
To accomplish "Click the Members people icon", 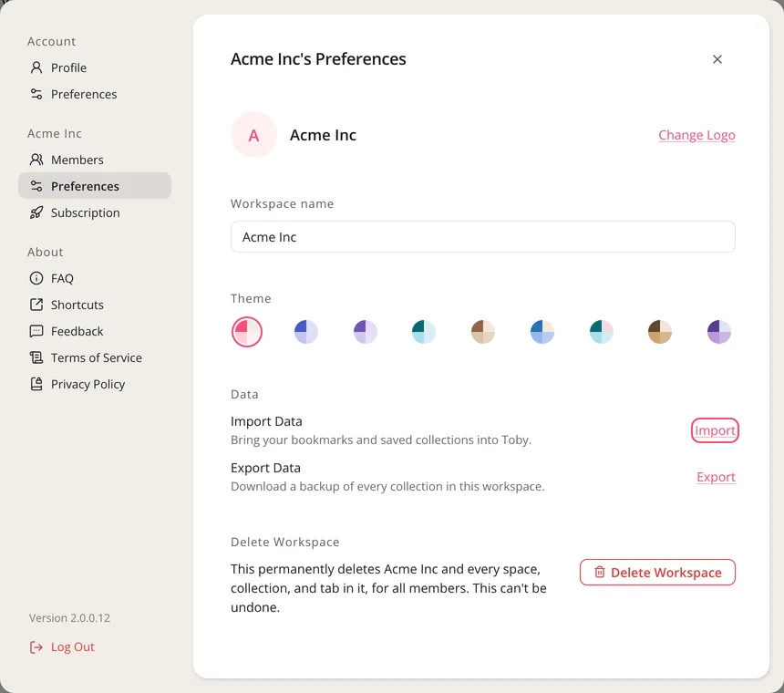I will 36,160.
